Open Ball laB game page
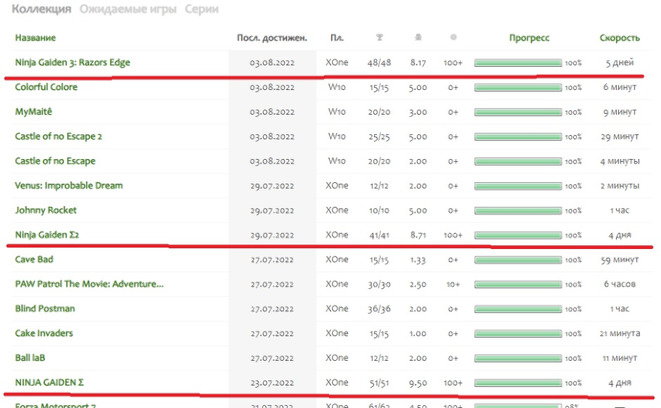Image resolution: width=661 pixels, height=408 pixels. coord(30,358)
